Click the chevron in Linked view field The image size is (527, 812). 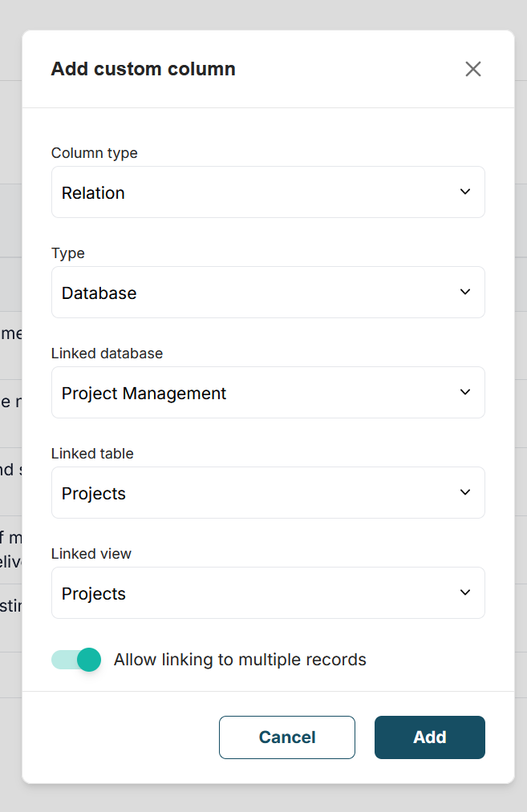[465, 592]
